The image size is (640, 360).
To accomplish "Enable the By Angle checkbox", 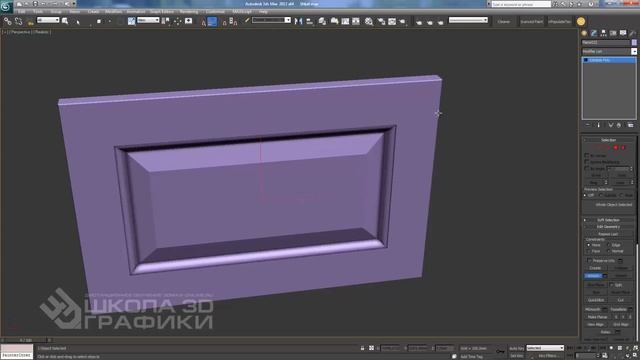I will point(587,168).
